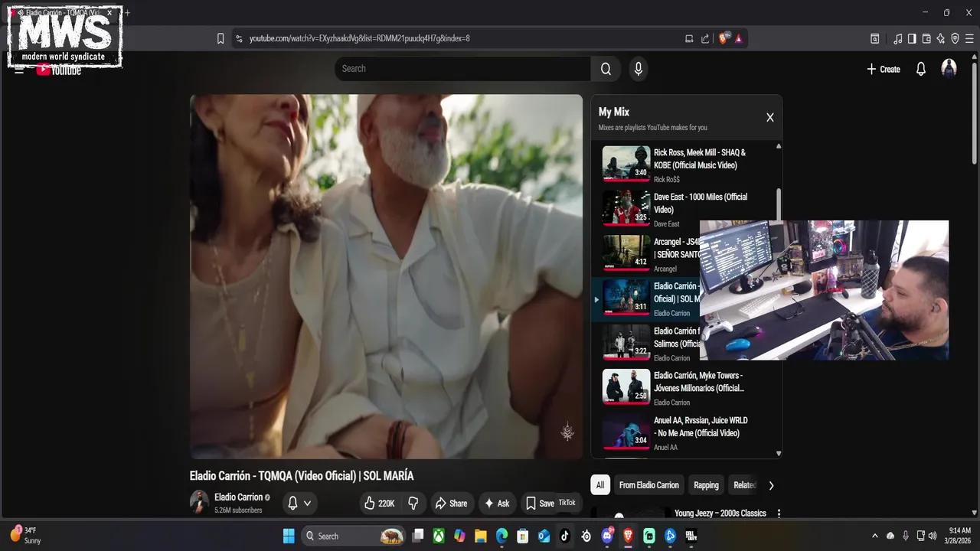The height and width of the screenshot is (551, 980).
Task: Bookmark this page in address bar
Action: click(x=220, y=38)
